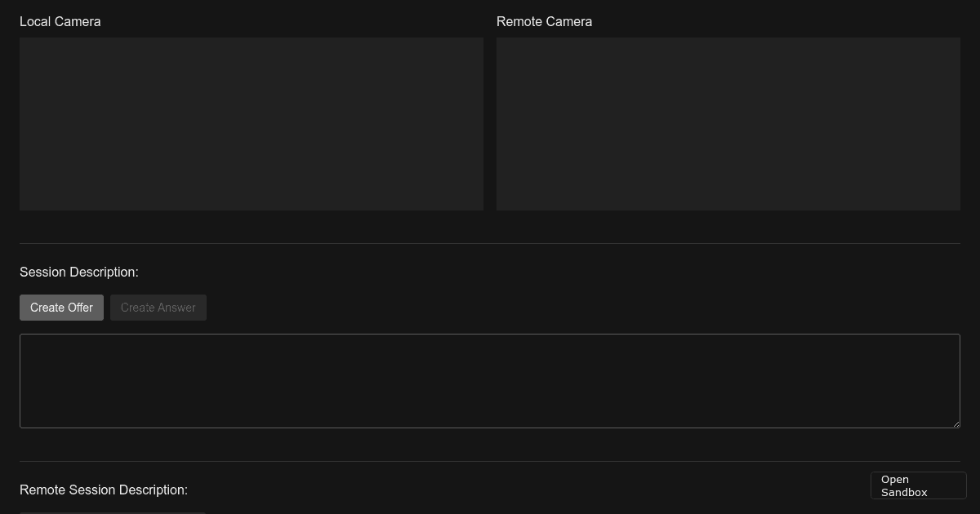
Task: Click the disabled Create Answer button
Action: (x=158, y=308)
